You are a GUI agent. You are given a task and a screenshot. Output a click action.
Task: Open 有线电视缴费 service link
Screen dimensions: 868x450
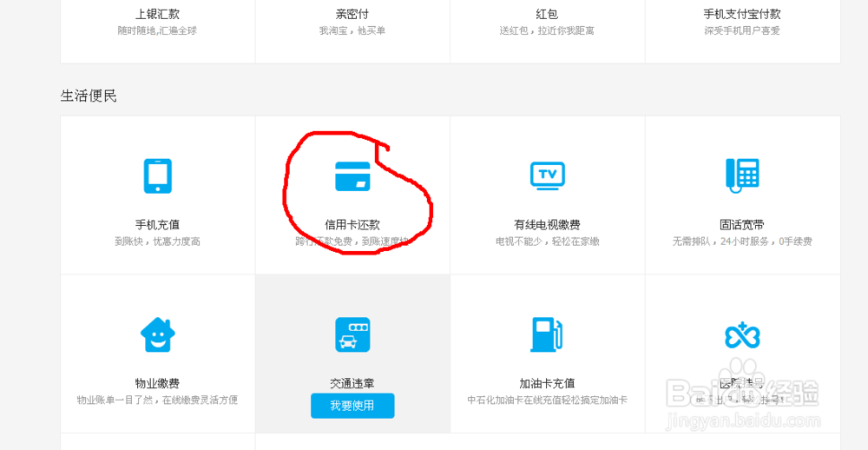point(548,225)
